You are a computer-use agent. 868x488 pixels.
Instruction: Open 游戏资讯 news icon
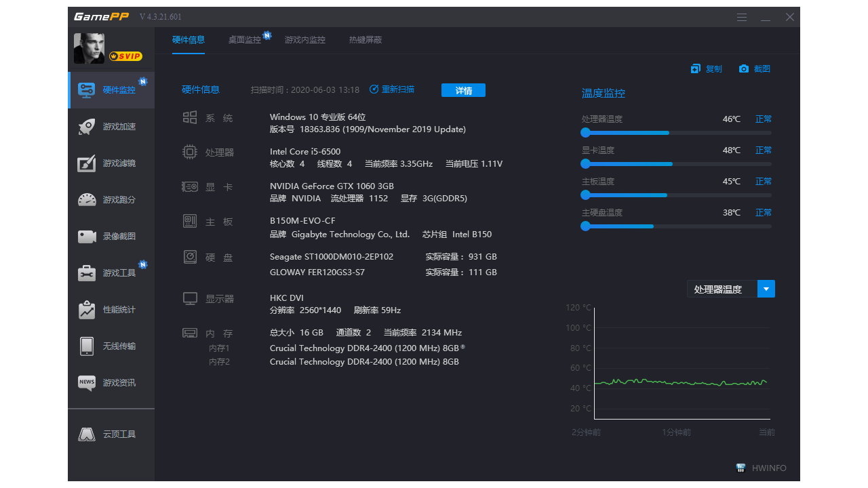(x=87, y=383)
